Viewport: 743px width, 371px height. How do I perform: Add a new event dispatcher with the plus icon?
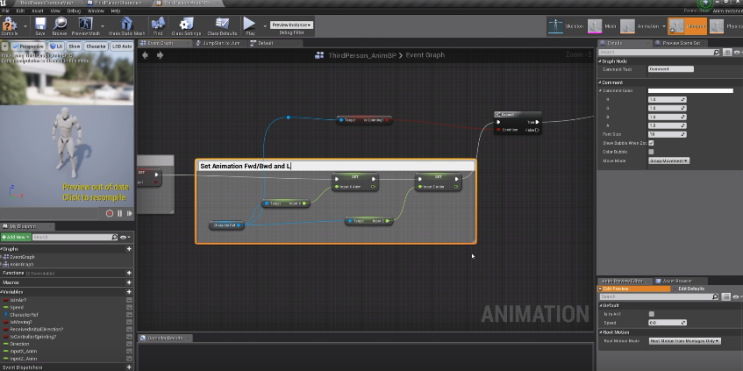[x=129, y=367]
